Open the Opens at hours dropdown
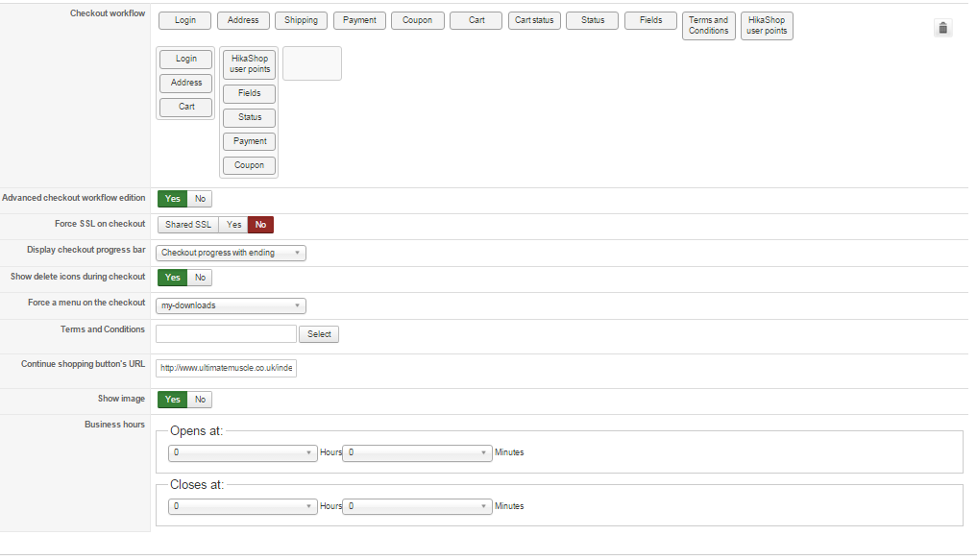This screenshot has width=977, height=560. [242, 453]
